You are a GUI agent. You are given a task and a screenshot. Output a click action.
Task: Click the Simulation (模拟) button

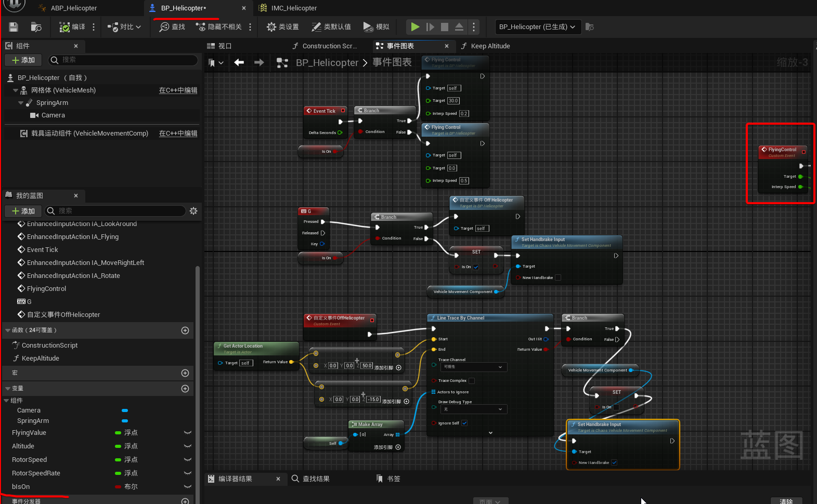376,27
